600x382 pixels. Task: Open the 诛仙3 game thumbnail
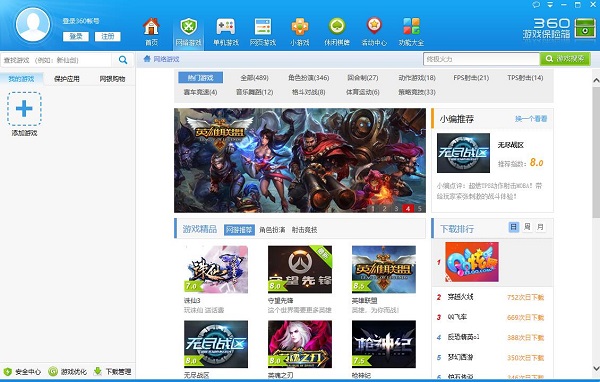(216, 269)
